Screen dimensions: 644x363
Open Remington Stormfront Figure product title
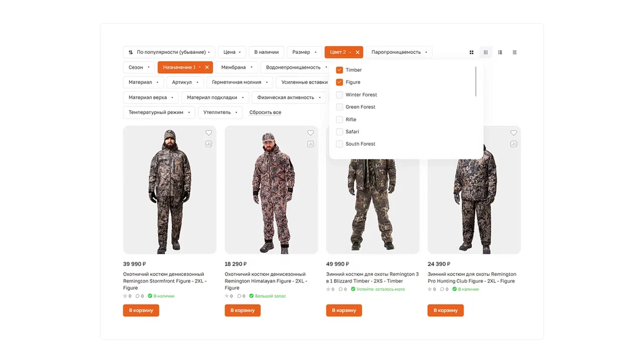pos(166,281)
